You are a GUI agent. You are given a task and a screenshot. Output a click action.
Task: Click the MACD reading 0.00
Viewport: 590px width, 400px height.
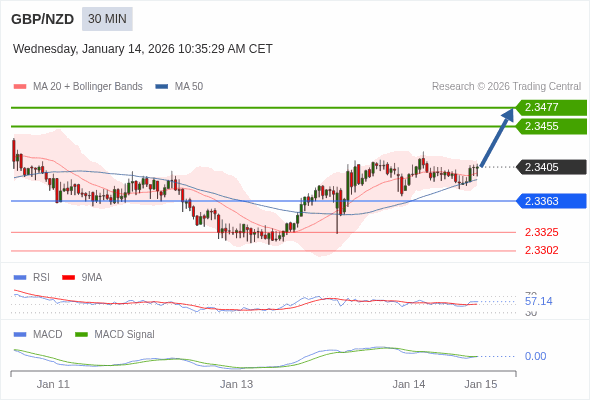(x=535, y=356)
